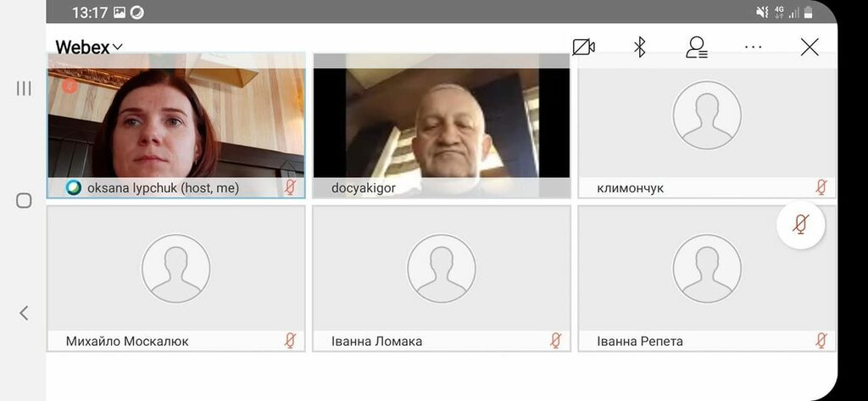
Task: Select Іванна Ломака avatar placeholder
Action: coord(441,269)
